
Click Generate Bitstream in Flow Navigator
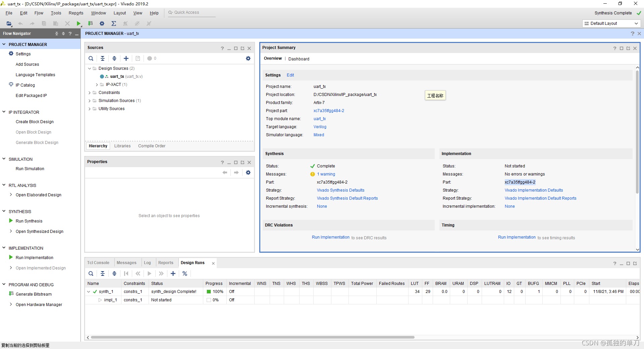[x=34, y=294]
